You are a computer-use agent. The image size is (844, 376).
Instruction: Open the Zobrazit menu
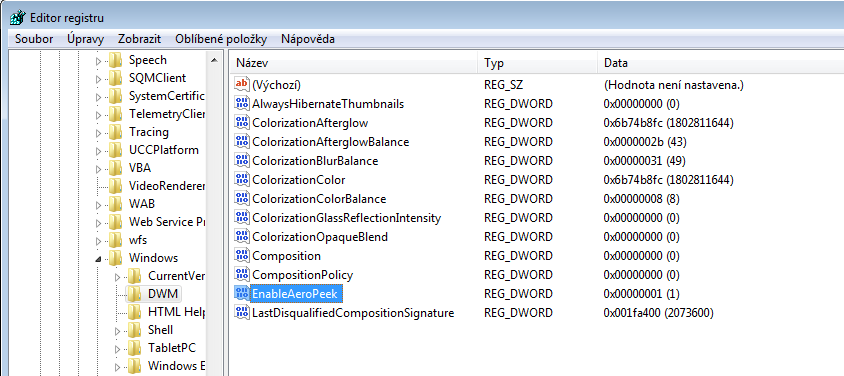tap(140, 39)
